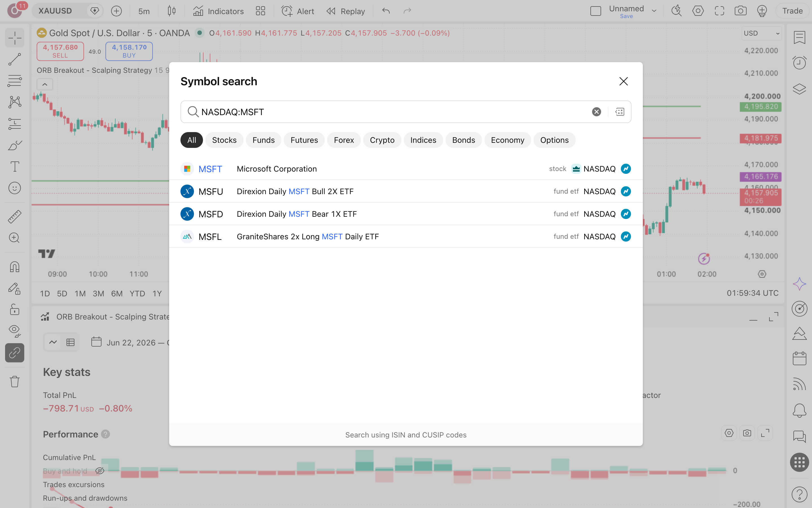Open the emoji and icons tool
Image resolution: width=812 pixels, height=508 pixels.
coord(14,188)
